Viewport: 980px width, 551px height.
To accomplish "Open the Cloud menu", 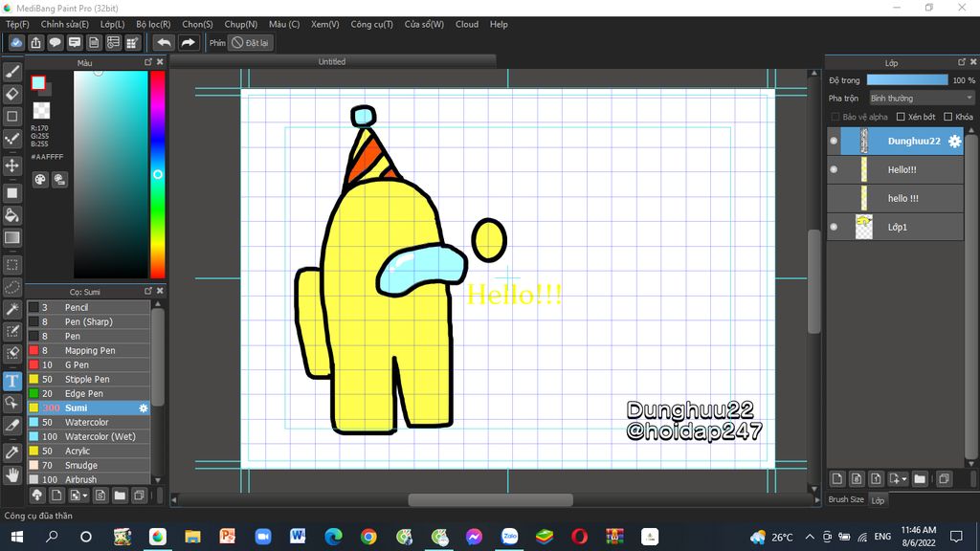I will 467,24.
